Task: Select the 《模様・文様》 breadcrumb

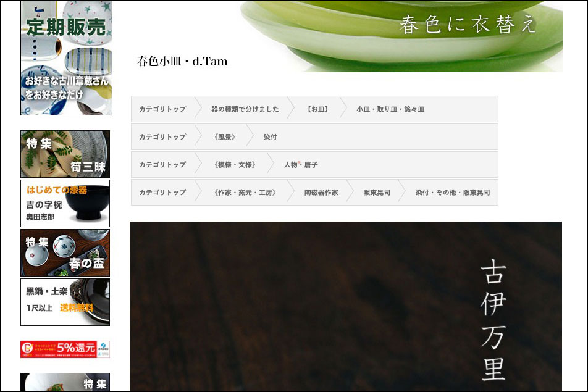Action: point(235,165)
